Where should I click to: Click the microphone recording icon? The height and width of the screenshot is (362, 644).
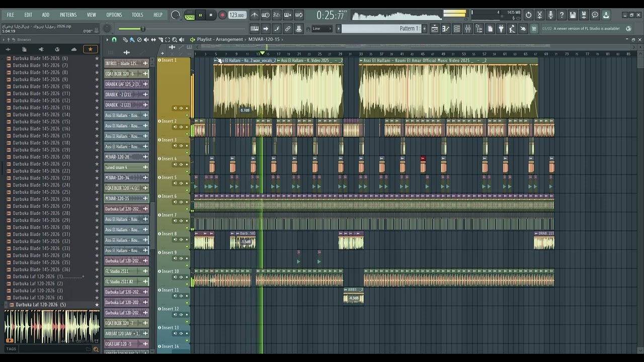[551, 15]
